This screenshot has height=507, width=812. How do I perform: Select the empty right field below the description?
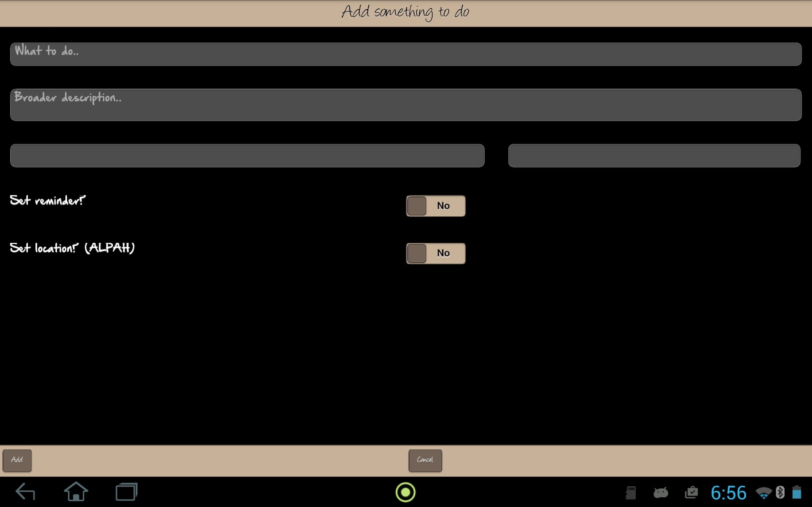(x=654, y=155)
